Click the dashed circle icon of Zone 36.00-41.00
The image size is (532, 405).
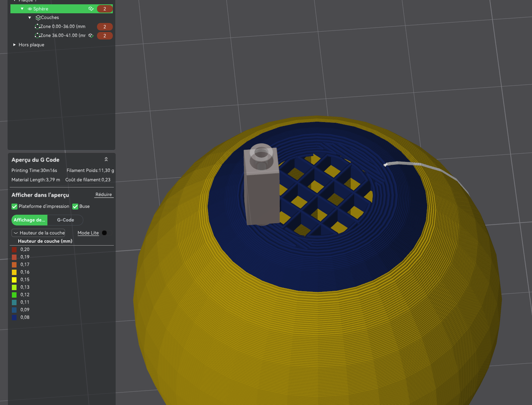[x=37, y=36]
